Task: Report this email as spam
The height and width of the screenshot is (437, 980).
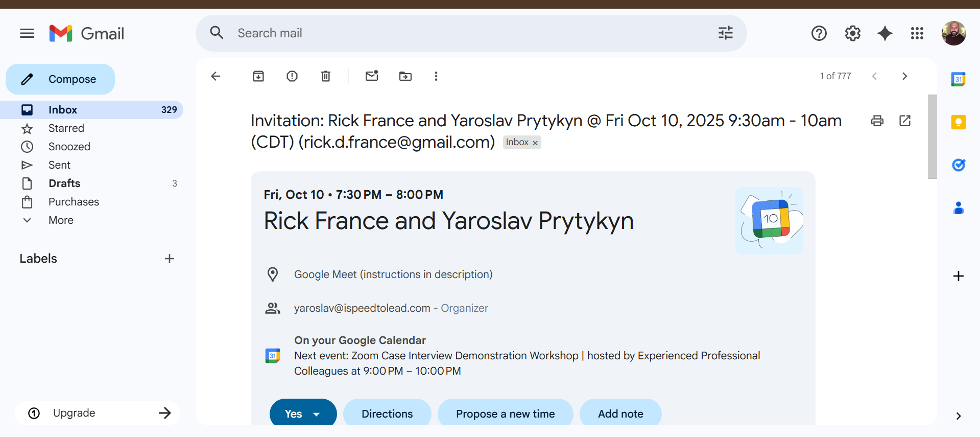Action: tap(292, 76)
